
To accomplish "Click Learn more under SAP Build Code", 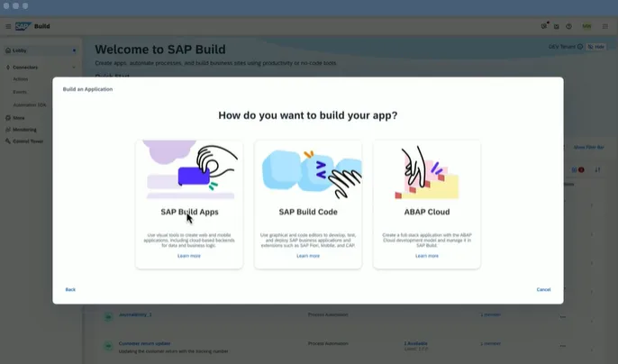I will coord(308,256).
